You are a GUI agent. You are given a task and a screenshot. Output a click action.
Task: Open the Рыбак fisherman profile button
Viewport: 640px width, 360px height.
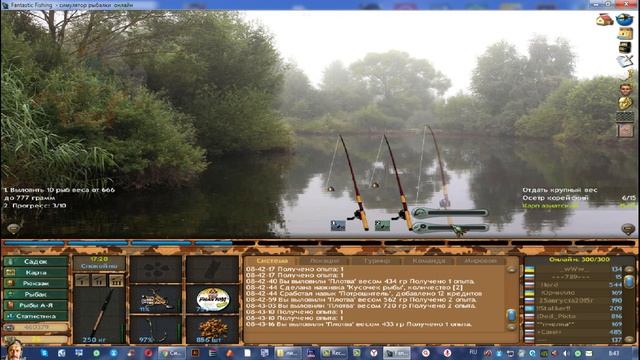[x=36, y=294]
